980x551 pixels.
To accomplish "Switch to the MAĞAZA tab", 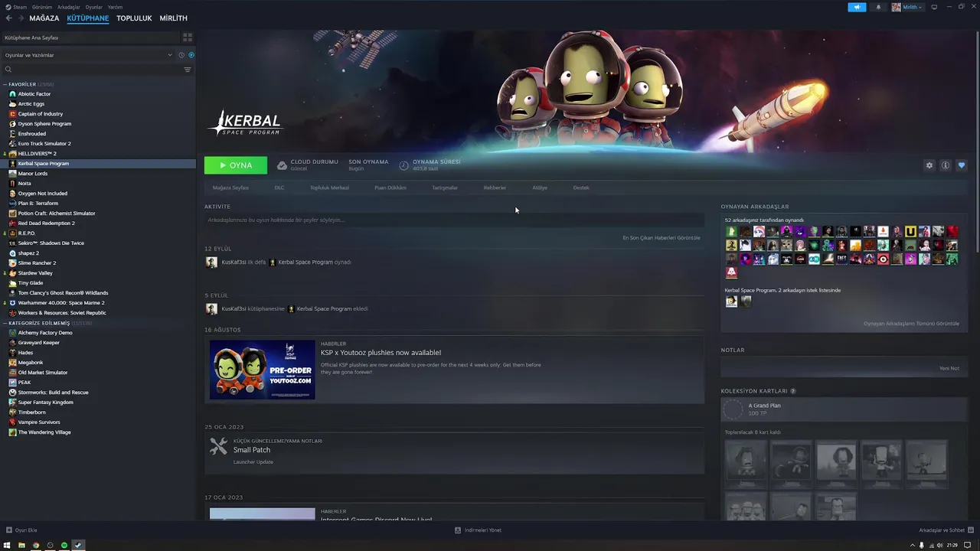I will click(x=44, y=18).
